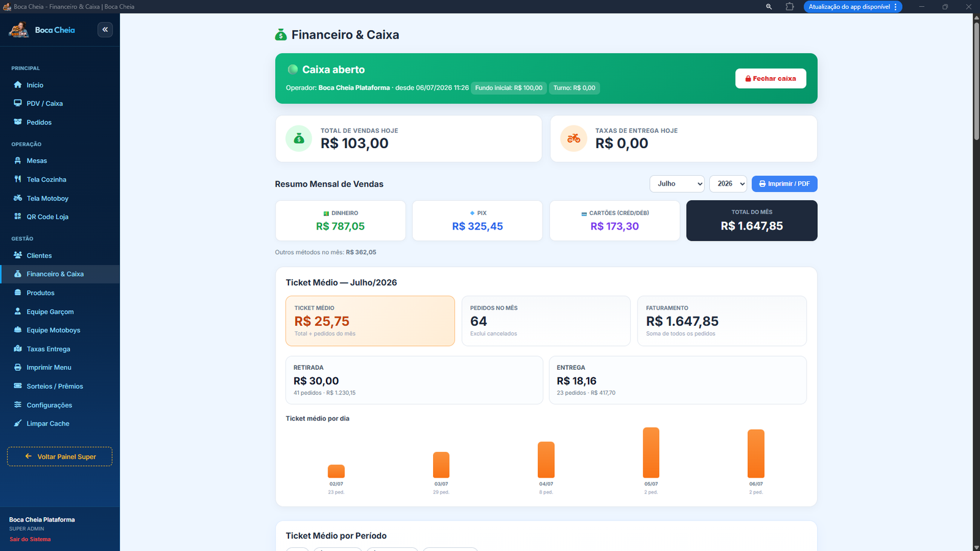The height and width of the screenshot is (551, 980).
Task: Click the Tela Motoboy motorcycle icon
Action: (x=18, y=198)
